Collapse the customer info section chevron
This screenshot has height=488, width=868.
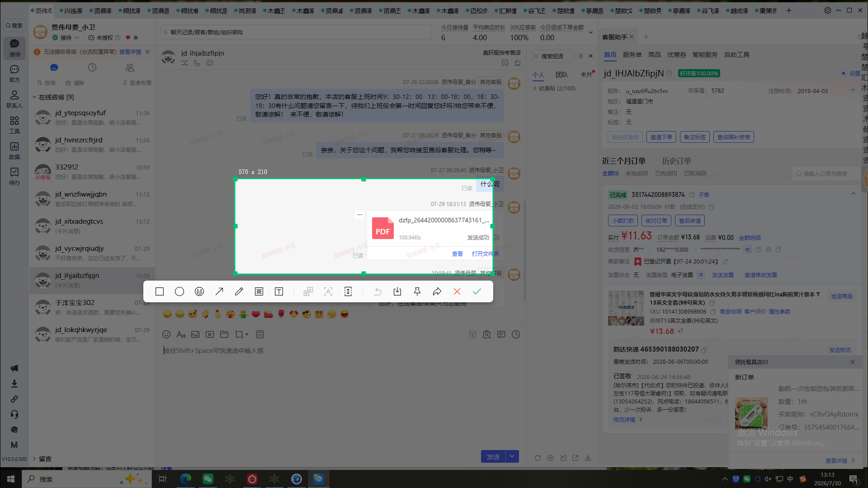point(853,90)
